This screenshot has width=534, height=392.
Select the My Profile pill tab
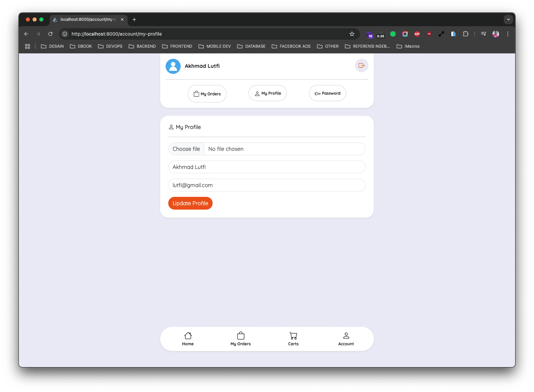(x=268, y=93)
